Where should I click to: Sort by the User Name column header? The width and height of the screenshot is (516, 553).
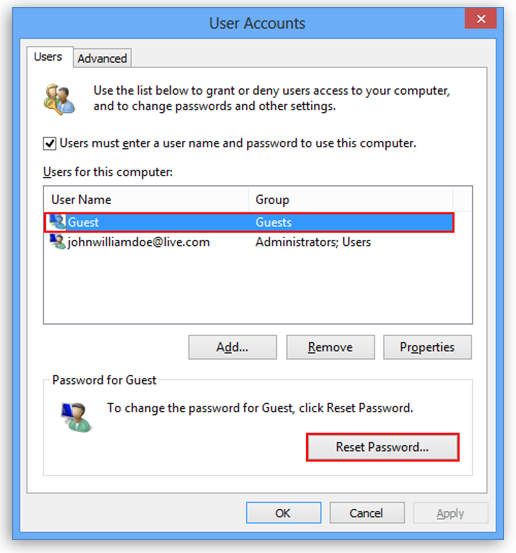(146, 200)
